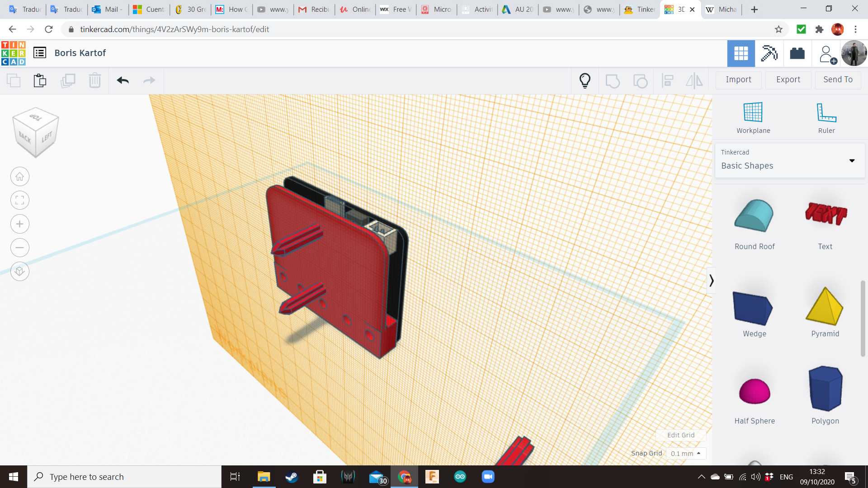Delete the selected shape with trash icon
The image size is (868, 488).
click(94, 80)
